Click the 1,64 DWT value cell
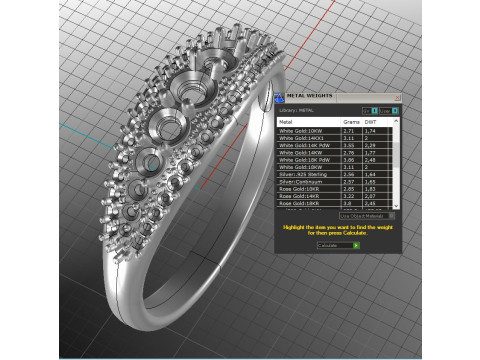Screen dimensions: 480x360 [x=375, y=174]
